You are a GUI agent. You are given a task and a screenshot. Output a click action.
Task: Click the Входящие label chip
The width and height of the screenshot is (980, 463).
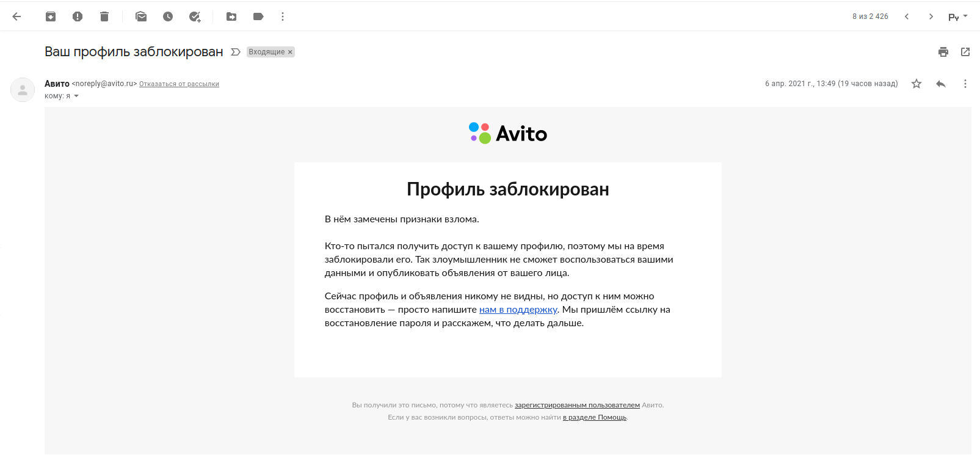pyautogui.click(x=267, y=52)
